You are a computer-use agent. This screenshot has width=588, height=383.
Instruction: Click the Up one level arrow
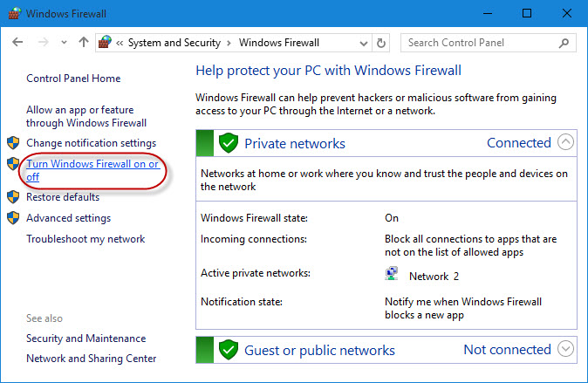coord(83,43)
